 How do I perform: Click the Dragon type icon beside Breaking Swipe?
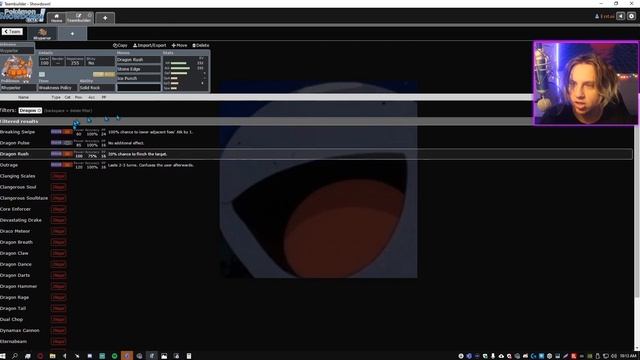pyautogui.click(x=56, y=132)
